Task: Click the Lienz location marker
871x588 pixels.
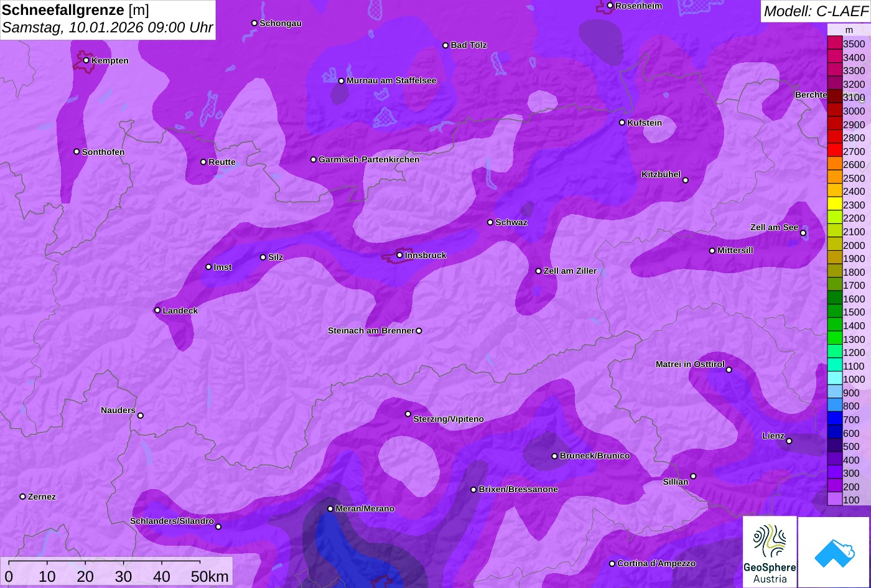Action: point(789,441)
